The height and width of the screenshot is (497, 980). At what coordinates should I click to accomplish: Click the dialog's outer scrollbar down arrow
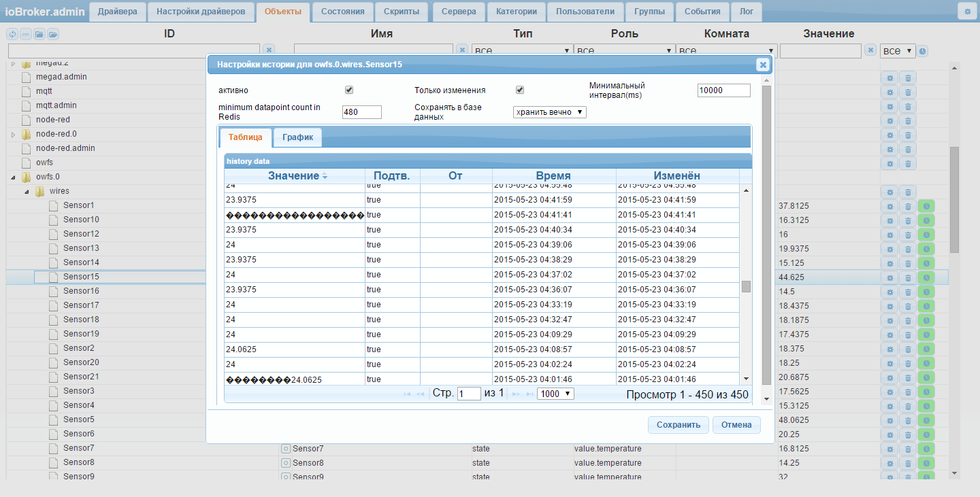766,399
